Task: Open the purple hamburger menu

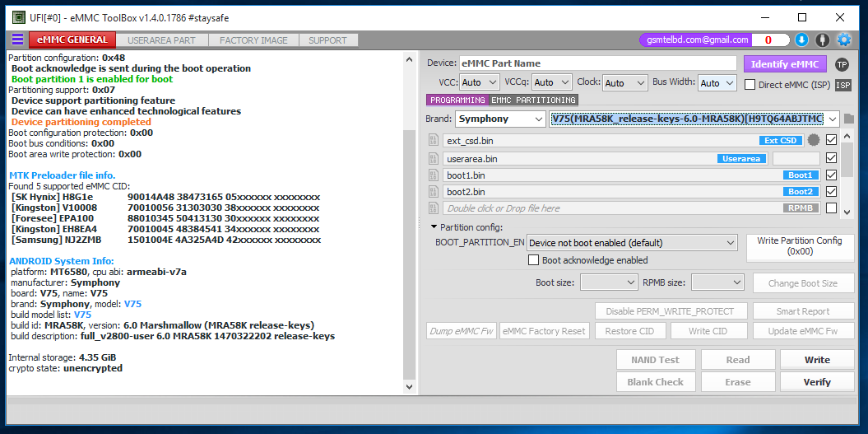Action: click(x=17, y=40)
